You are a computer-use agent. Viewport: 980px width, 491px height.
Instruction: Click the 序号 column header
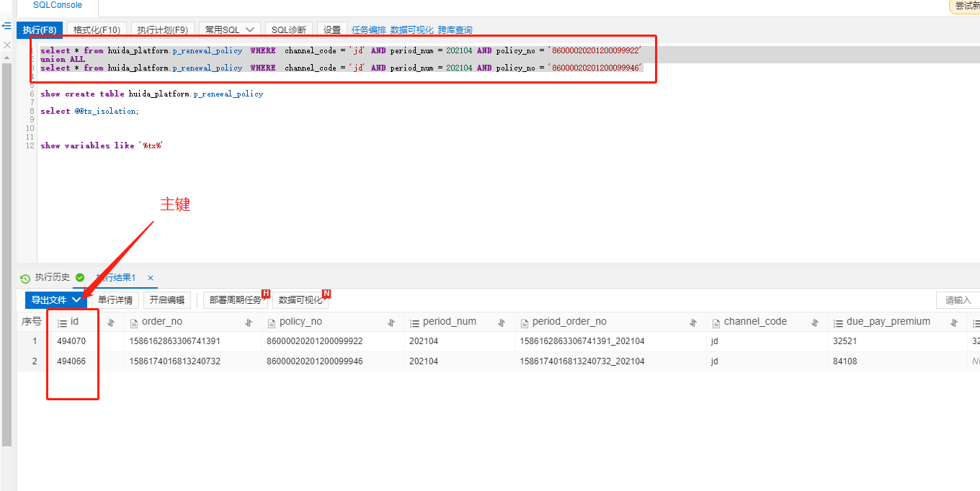point(32,322)
